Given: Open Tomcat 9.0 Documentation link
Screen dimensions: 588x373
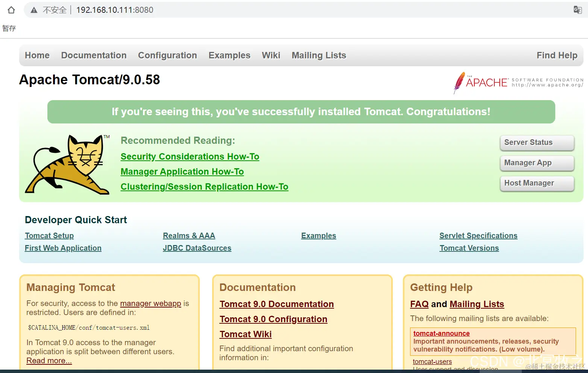Looking at the screenshot, I should click(x=277, y=304).
